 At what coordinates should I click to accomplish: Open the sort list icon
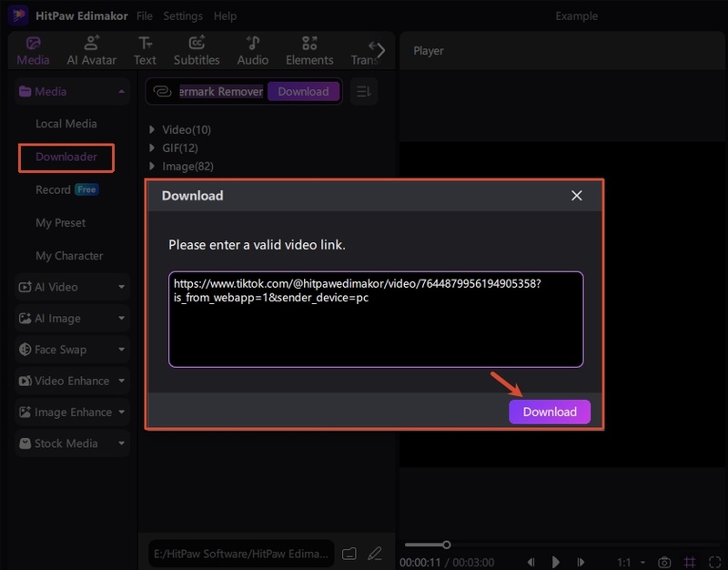tap(363, 92)
